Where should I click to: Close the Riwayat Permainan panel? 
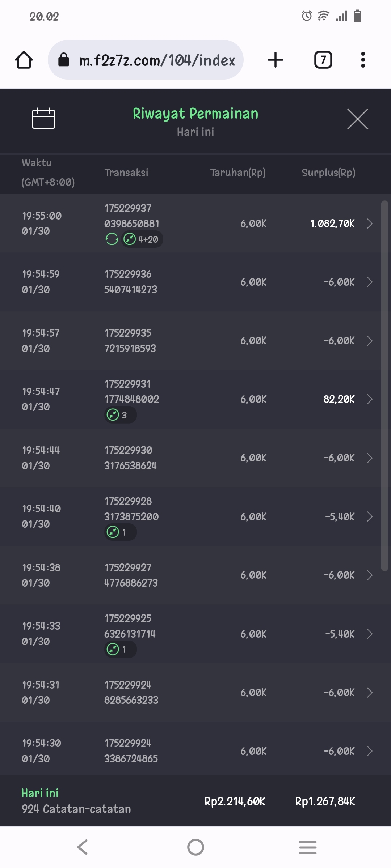357,119
